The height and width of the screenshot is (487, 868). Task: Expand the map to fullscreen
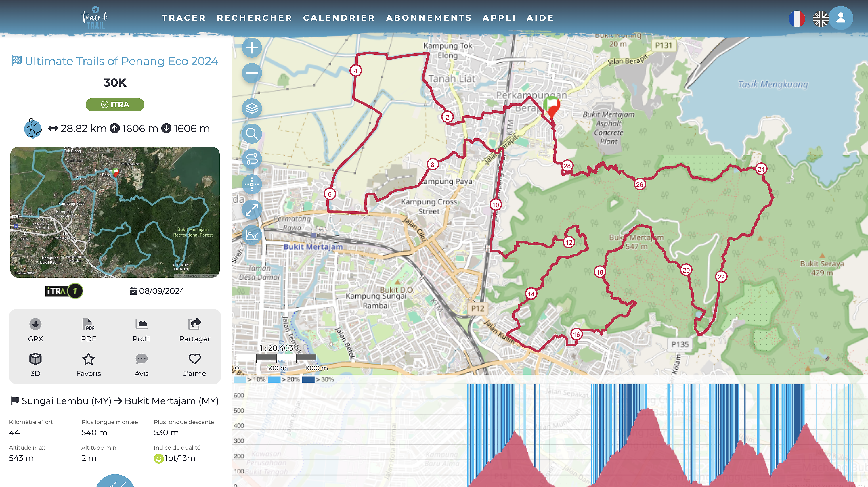[x=252, y=210]
